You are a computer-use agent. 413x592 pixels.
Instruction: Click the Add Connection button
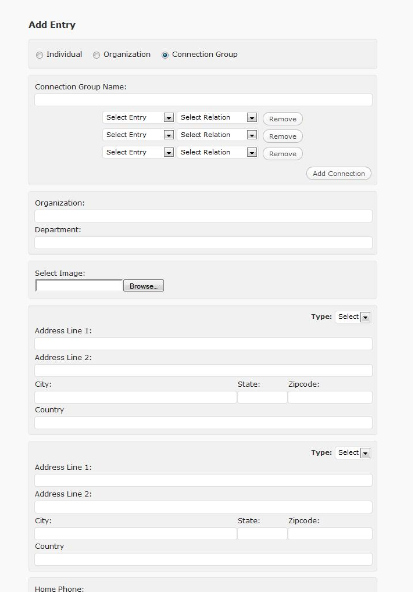pos(339,174)
